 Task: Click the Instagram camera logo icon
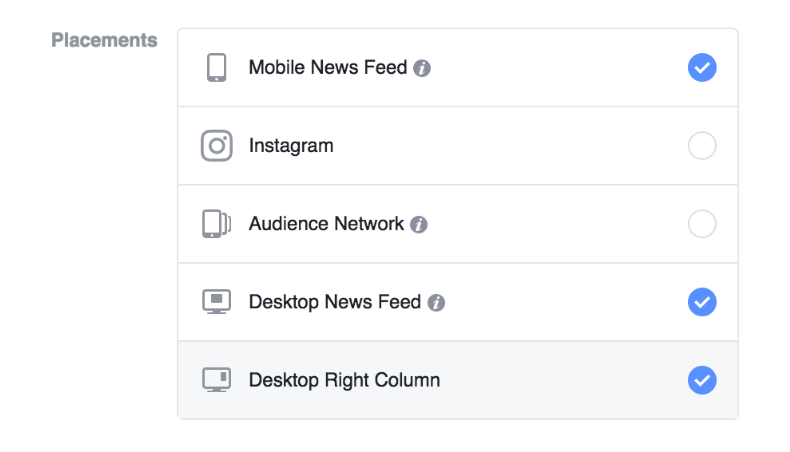(216, 146)
